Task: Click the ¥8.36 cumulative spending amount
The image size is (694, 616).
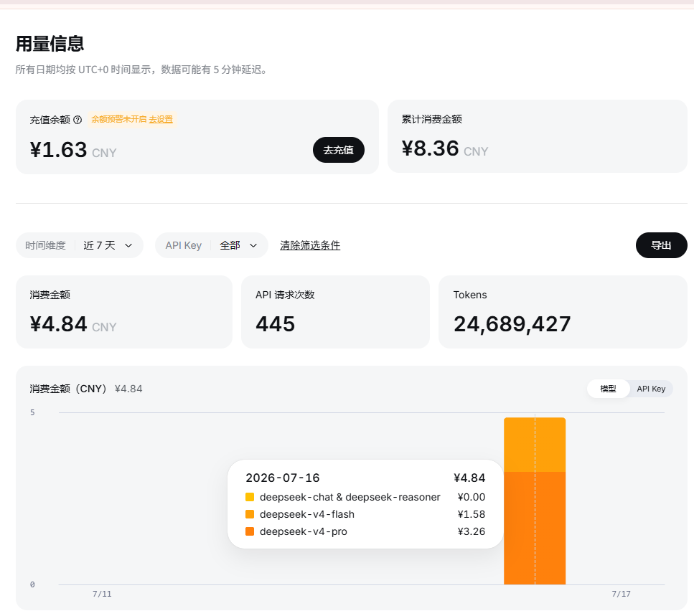Action: (x=430, y=148)
